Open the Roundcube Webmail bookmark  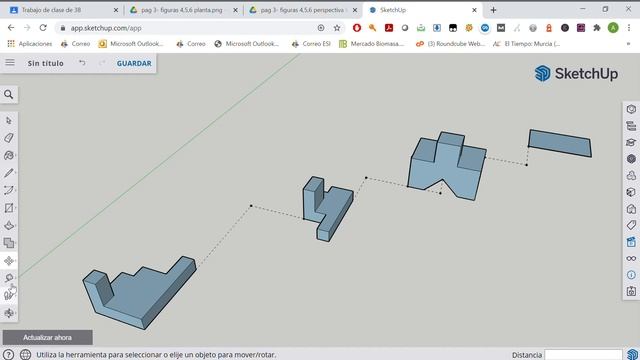450,44
